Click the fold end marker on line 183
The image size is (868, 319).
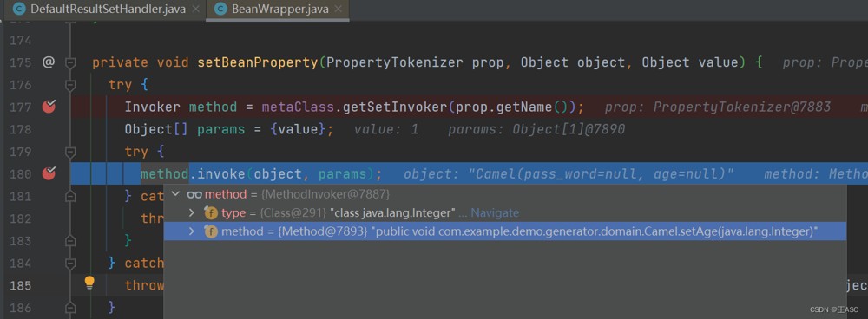click(x=70, y=240)
